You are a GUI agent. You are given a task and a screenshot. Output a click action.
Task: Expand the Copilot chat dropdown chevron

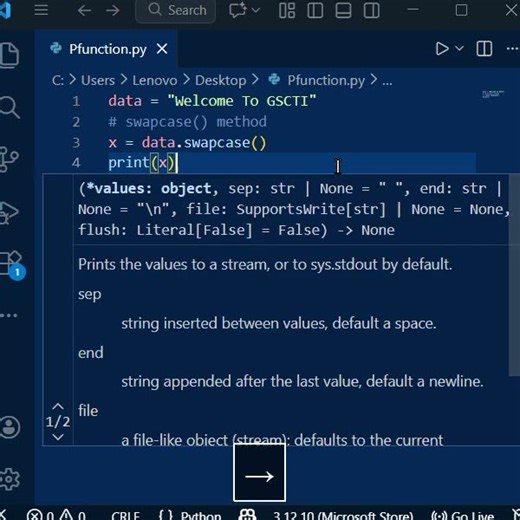point(256,10)
